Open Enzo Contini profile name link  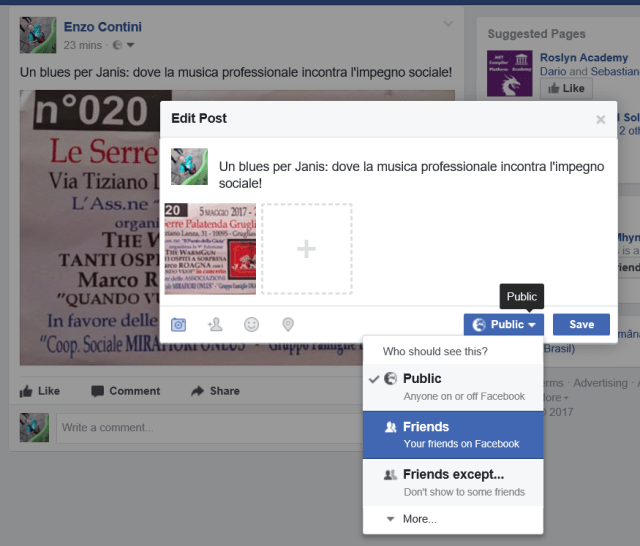point(103,27)
